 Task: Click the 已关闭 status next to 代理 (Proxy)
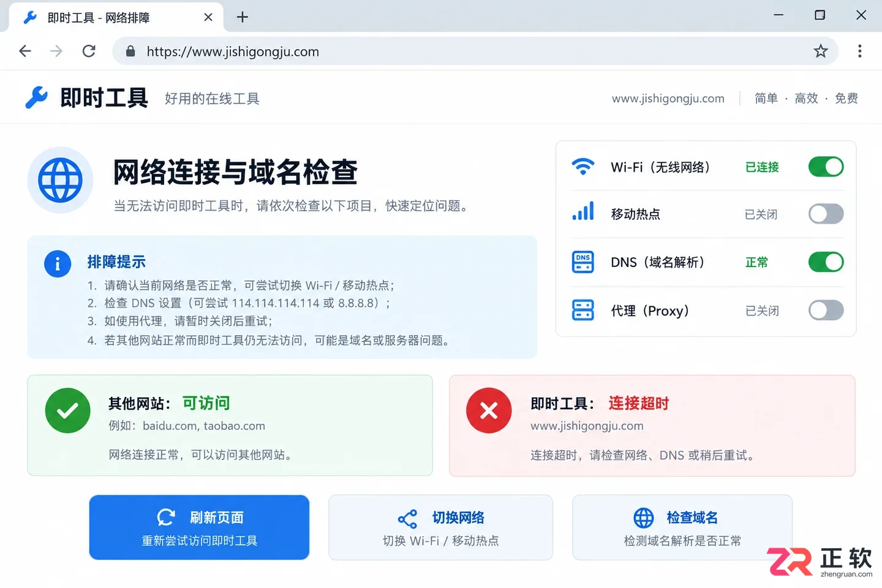pos(763,311)
